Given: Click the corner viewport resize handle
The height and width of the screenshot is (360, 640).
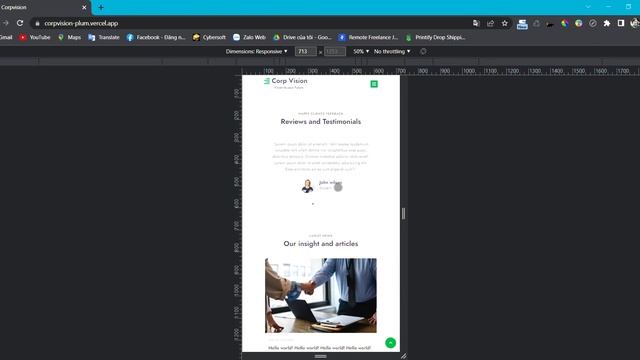Looking at the screenshot, I should [403, 356].
